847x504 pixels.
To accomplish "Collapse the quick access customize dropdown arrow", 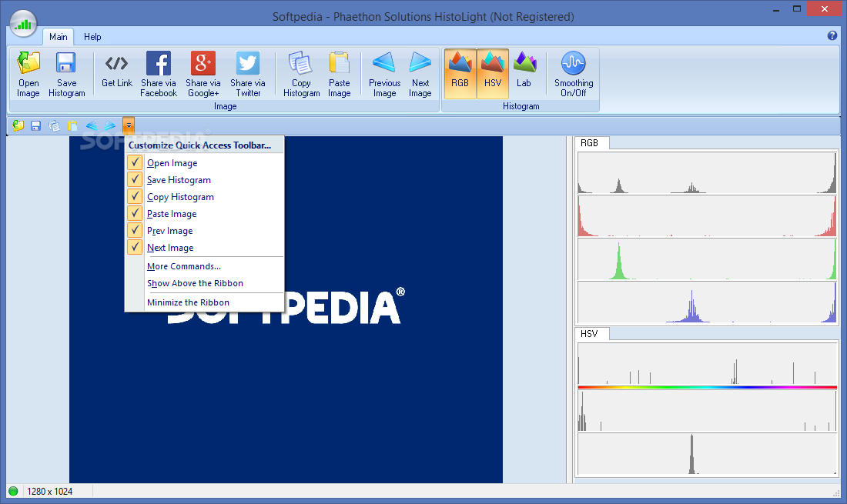I will click(129, 125).
